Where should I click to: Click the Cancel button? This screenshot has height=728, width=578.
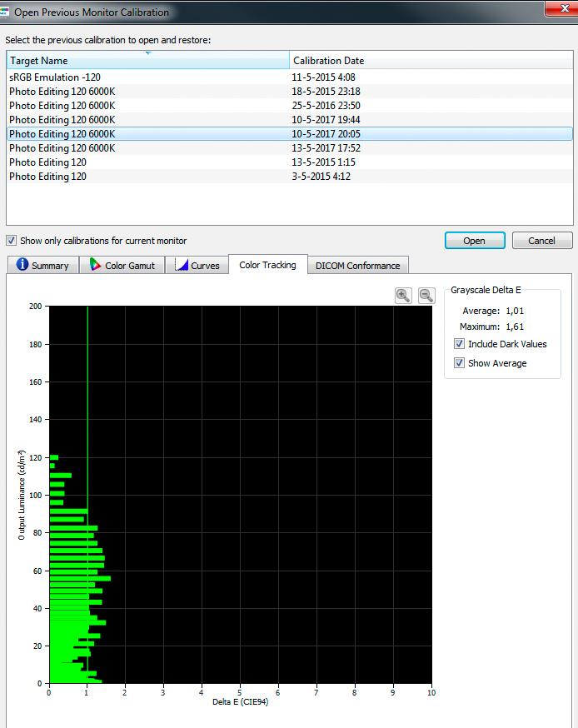(x=542, y=241)
